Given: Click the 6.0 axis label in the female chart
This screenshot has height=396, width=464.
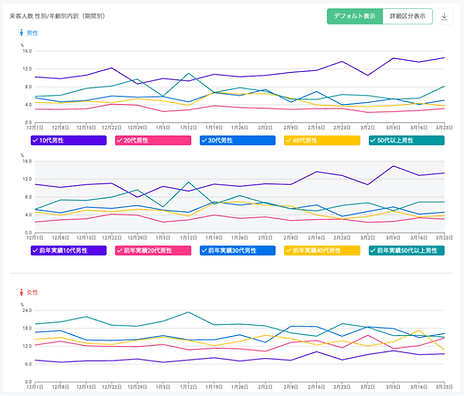Looking at the screenshot, I should 28,364.
